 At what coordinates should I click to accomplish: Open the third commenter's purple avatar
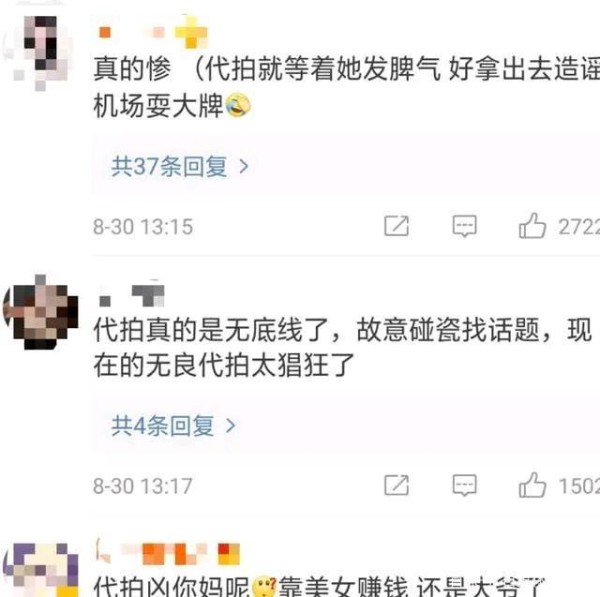(41, 570)
